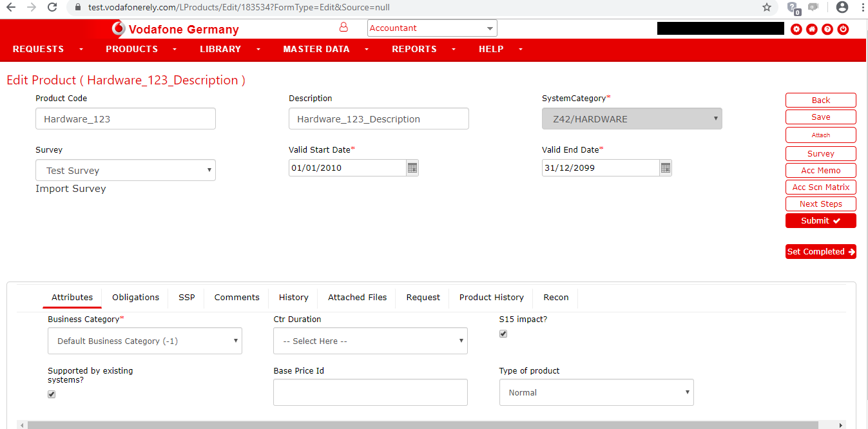Click the Set Completed button

pos(821,251)
